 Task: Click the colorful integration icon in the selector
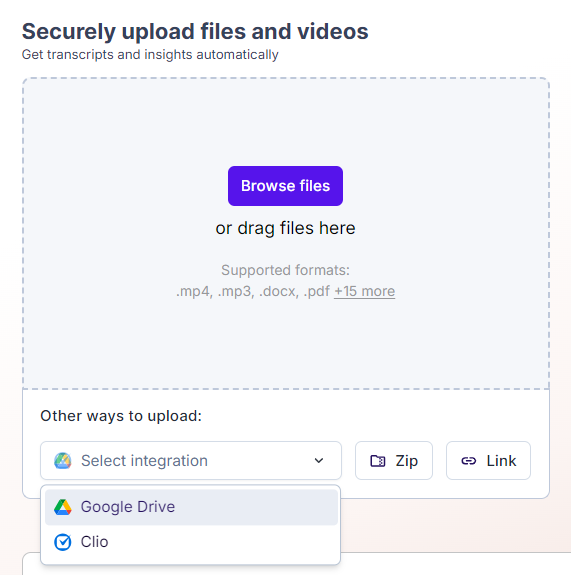click(x=63, y=461)
